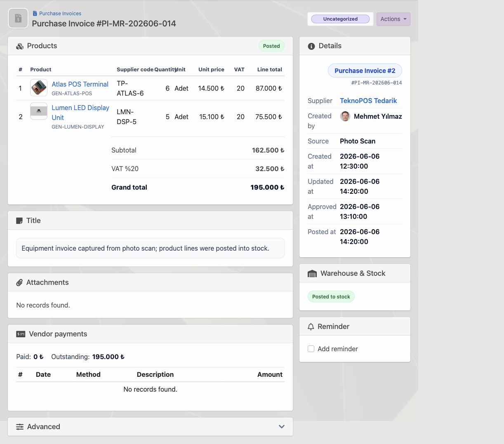Select the Subtotal value 162.500 ₺
Image resolution: width=504 pixels, height=444 pixels.
(x=268, y=150)
